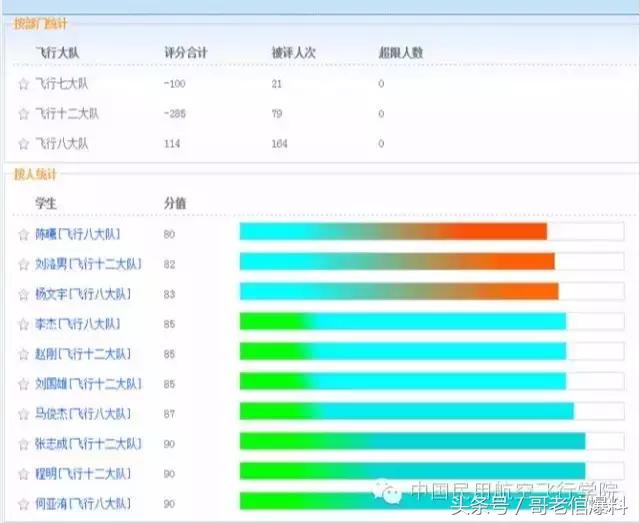Viewport: 640px width, 523px height.
Task: Open 程明 [飞行十二大队] student link
Action: [83, 474]
